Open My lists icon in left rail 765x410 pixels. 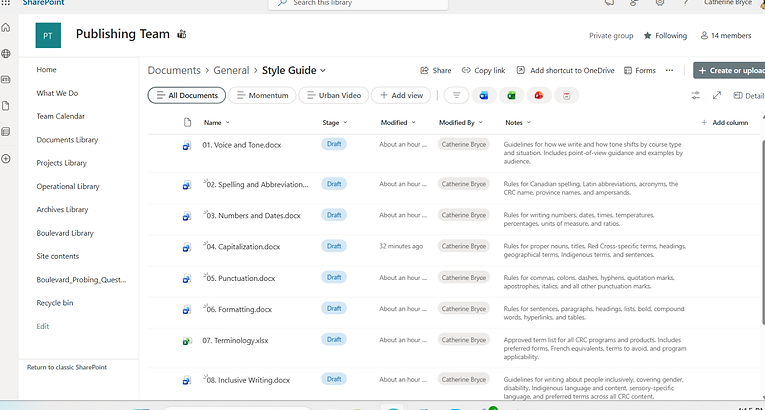click(6, 132)
